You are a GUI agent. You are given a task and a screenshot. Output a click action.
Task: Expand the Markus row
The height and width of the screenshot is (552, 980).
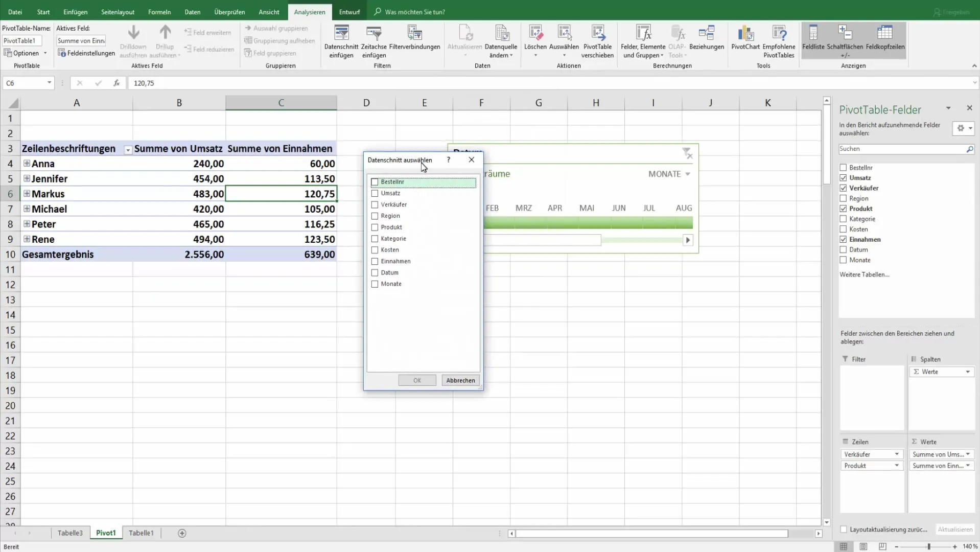point(27,194)
